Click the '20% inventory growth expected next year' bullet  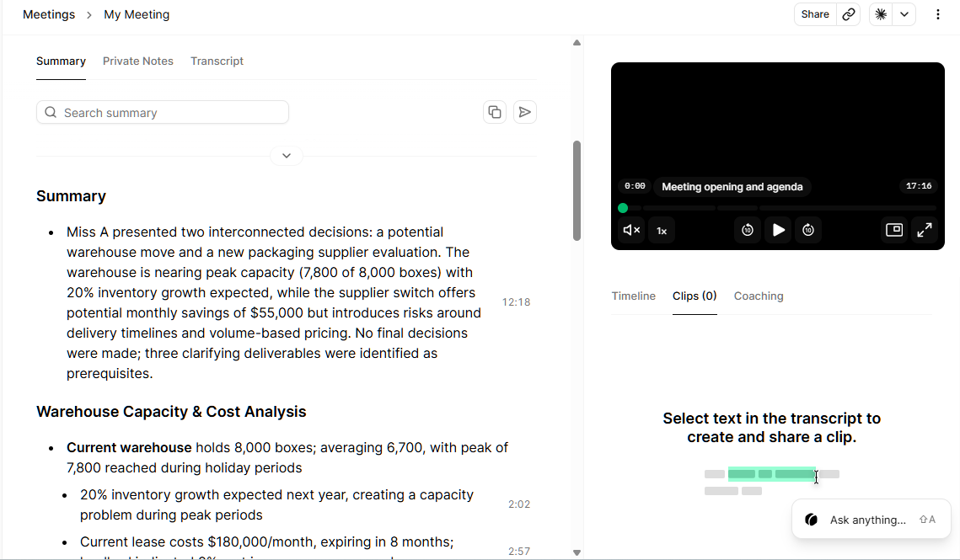[276, 504]
